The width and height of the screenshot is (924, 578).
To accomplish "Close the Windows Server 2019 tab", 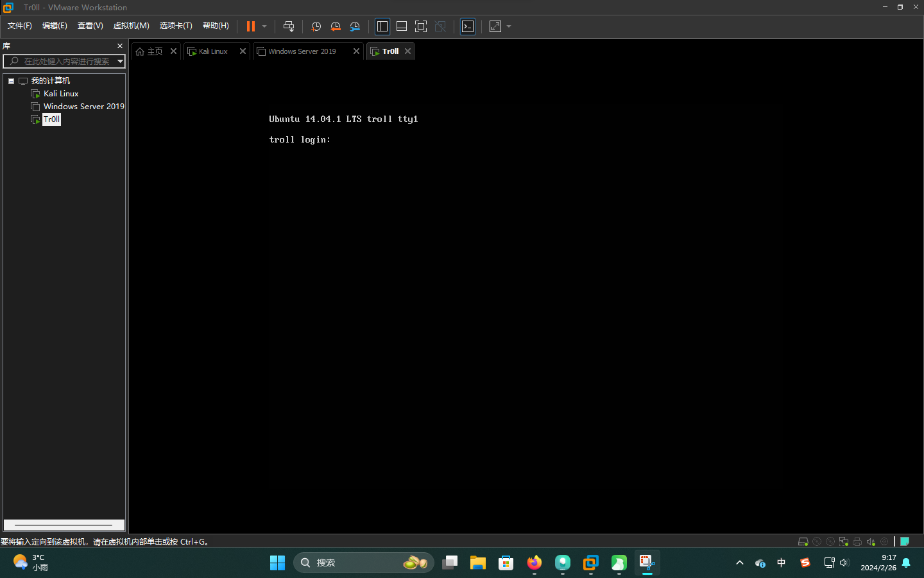I will tap(356, 51).
